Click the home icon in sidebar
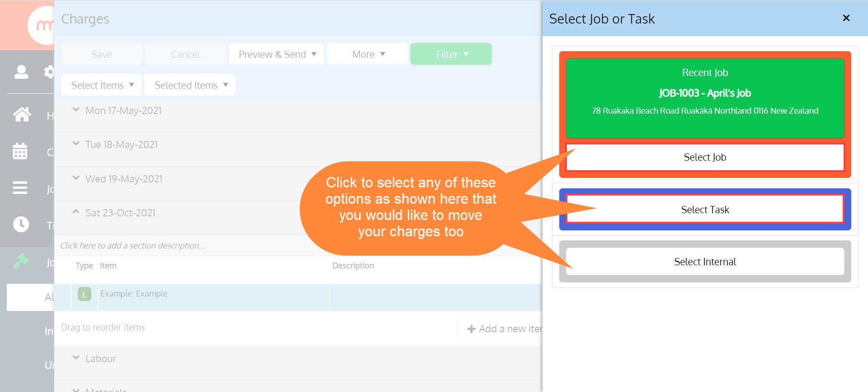This screenshot has width=868, height=392. pos(22,114)
